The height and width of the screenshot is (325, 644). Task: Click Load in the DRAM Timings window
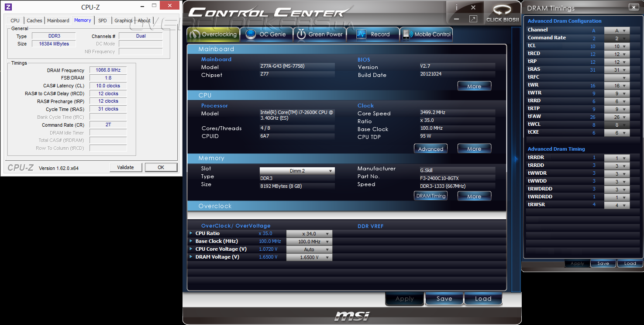click(630, 263)
